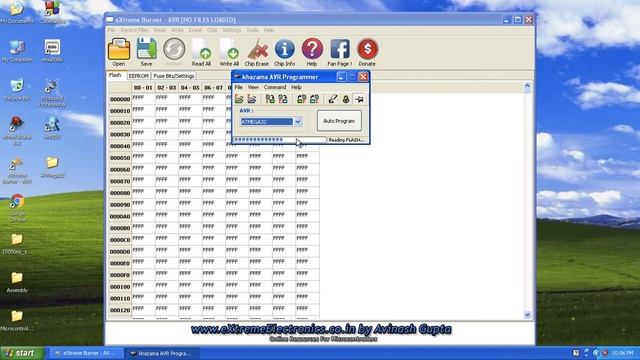Click the purple Help question mark icon
Image resolution: width=640 pixels, height=360 pixels.
(312, 49)
